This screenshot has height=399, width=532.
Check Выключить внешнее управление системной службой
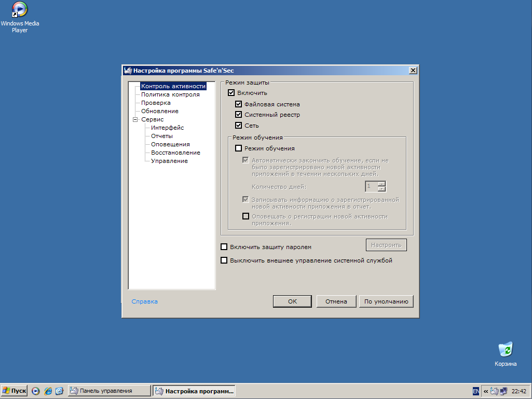tap(224, 260)
